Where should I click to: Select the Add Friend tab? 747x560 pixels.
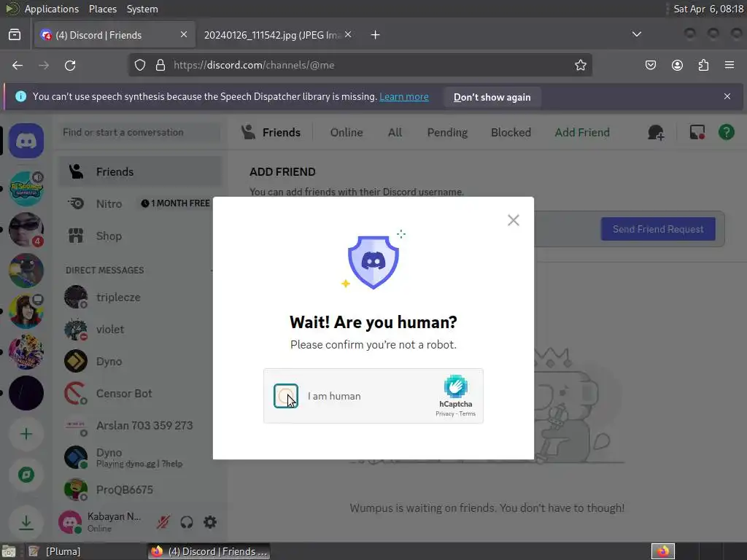click(582, 133)
